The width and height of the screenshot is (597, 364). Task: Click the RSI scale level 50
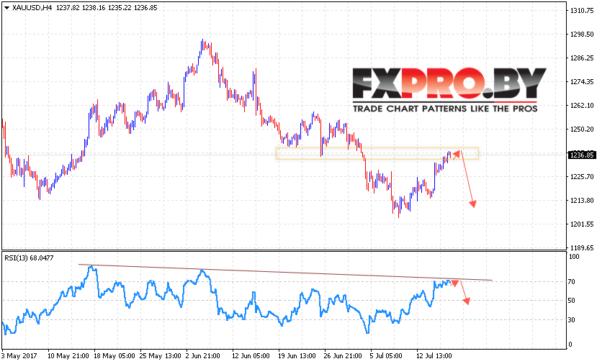(x=572, y=301)
